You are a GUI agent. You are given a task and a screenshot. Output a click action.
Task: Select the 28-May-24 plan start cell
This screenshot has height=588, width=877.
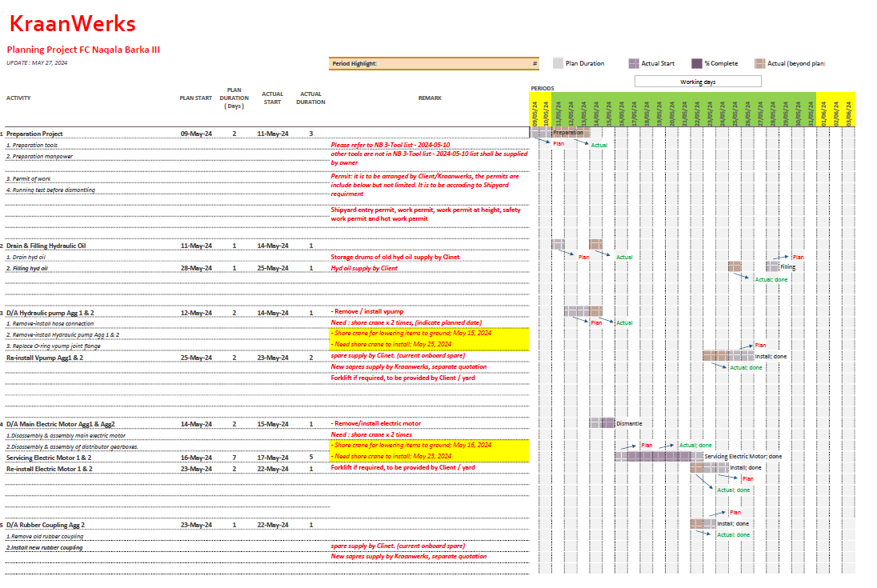[x=196, y=268]
